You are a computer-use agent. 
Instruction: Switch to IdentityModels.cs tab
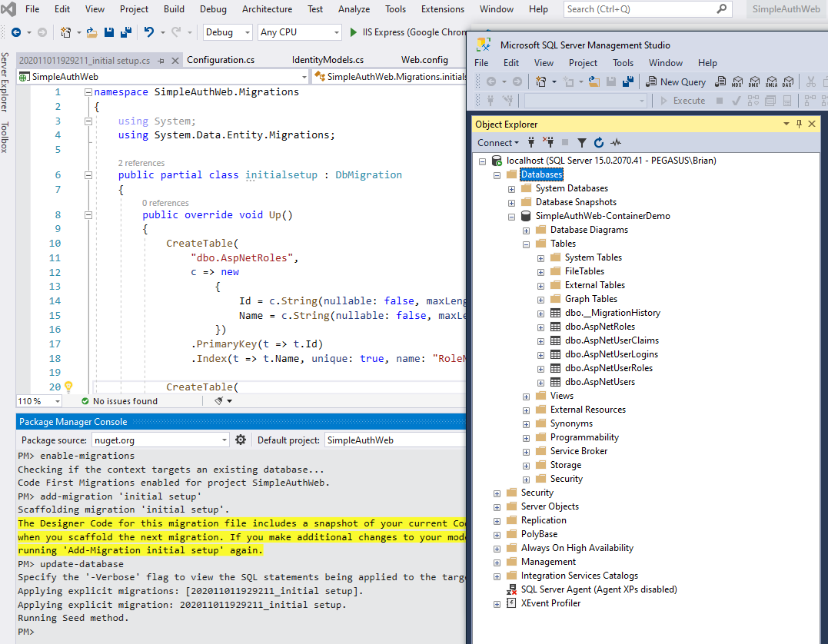[x=328, y=60]
